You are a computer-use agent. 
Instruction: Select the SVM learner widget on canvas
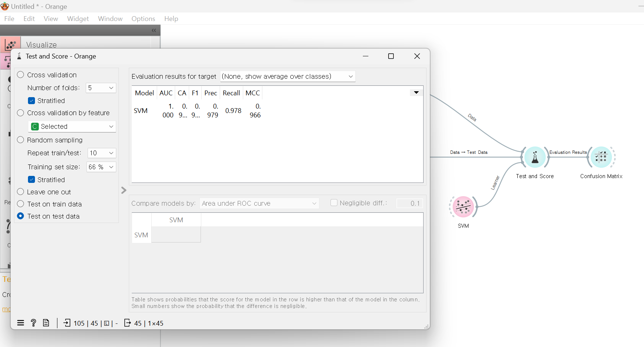click(x=463, y=207)
